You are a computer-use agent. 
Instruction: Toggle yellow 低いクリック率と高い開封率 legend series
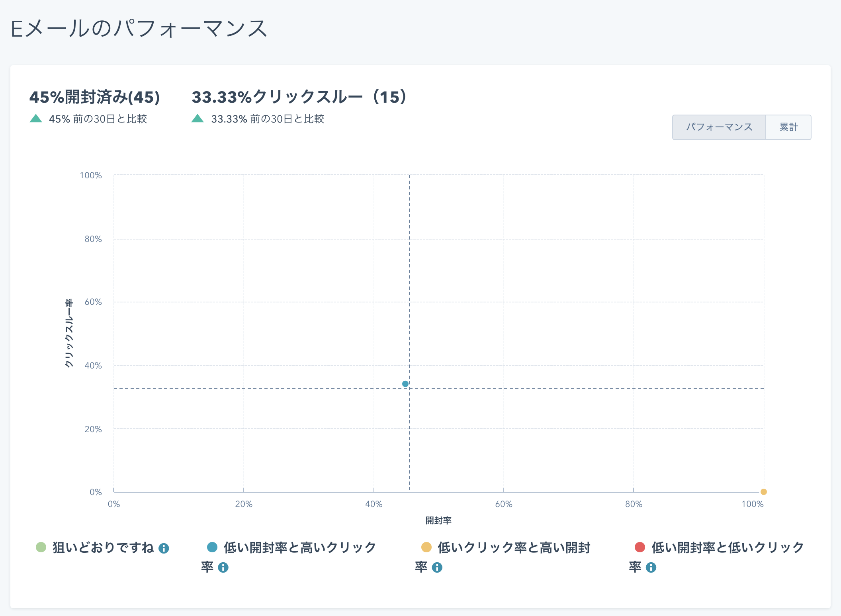[x=514, y=548]
